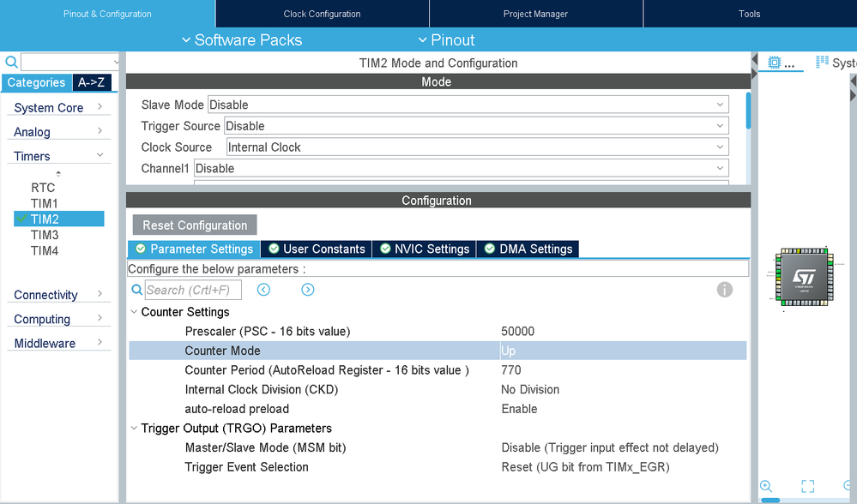Expand the Middleware category
The image size is (857, 504).
coord(58,343)
